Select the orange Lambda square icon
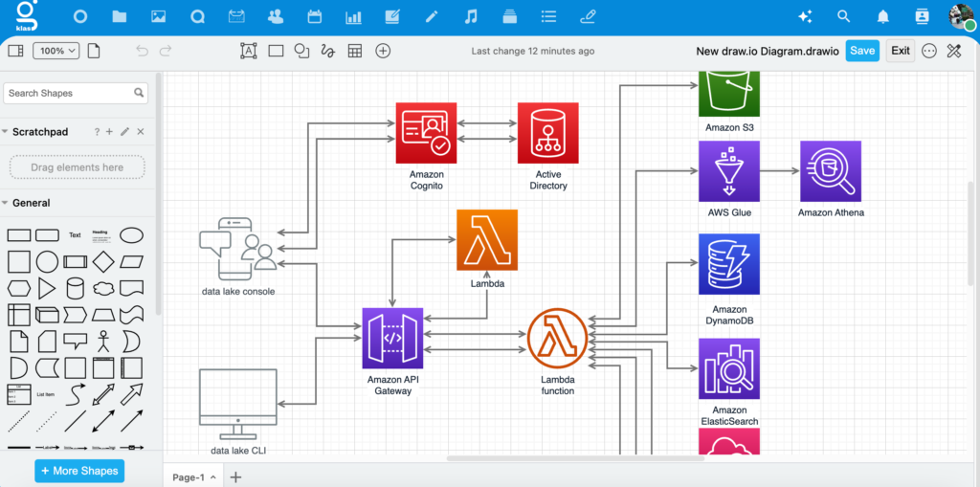980x487 pixels. [x=487, y=240]
